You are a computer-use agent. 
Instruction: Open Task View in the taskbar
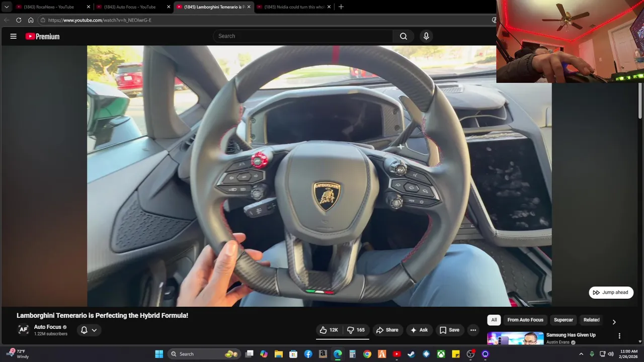pyautogui.click(x=249, y=354)
